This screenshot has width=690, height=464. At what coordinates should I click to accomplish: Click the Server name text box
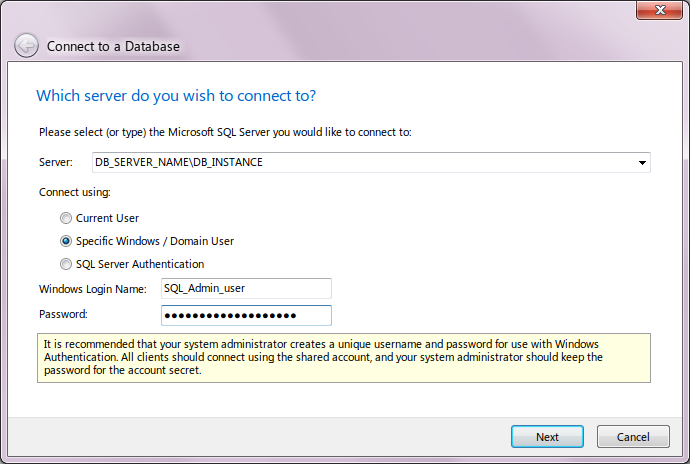pyautogui.click(x=360, y=162)
